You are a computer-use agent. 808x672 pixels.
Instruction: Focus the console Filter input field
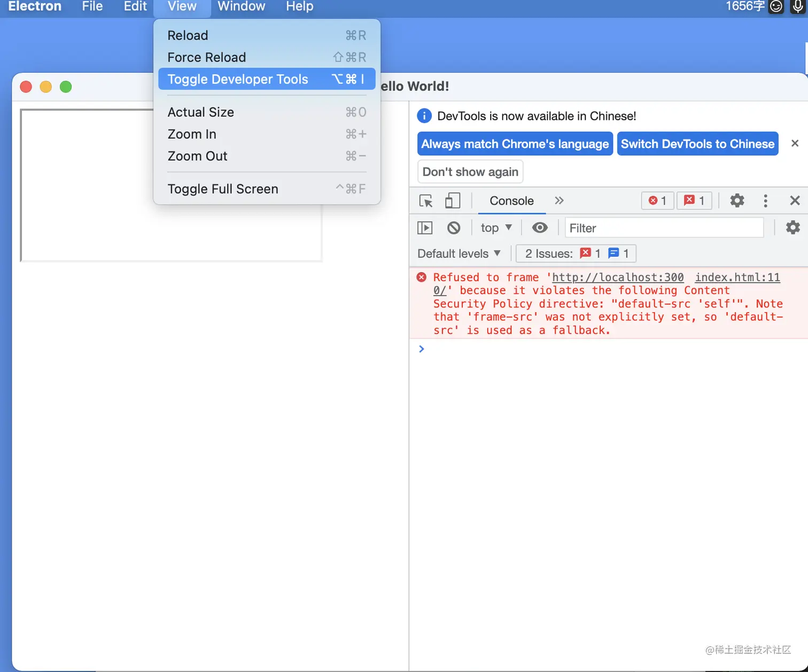point(665,228)
